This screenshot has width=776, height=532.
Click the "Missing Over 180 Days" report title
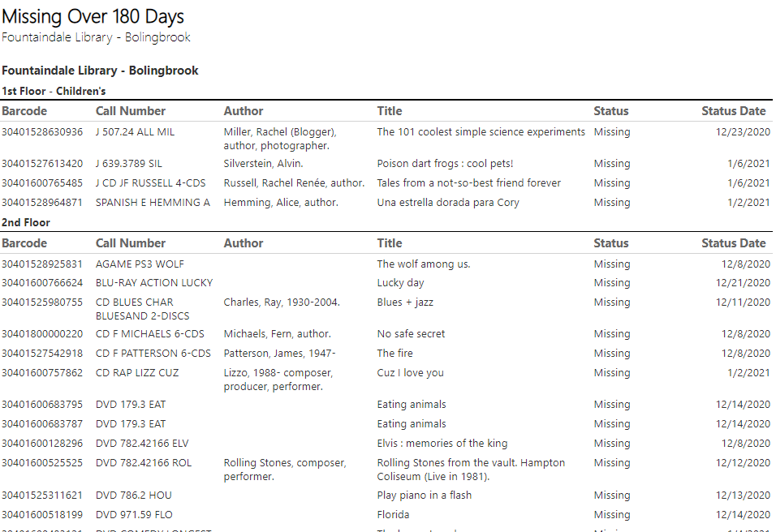(93, 16)
